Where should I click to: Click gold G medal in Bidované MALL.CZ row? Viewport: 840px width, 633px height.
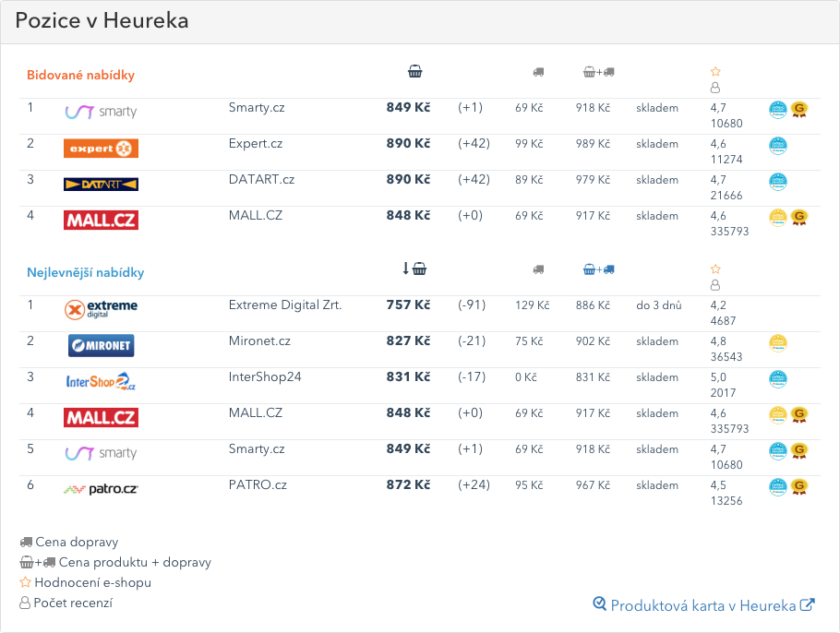[x=799, y=218]
